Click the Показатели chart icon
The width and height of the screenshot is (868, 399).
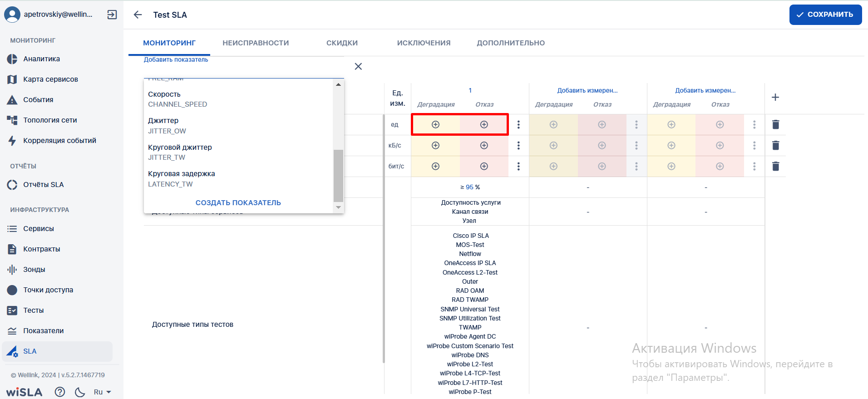(x=12, y=331)
